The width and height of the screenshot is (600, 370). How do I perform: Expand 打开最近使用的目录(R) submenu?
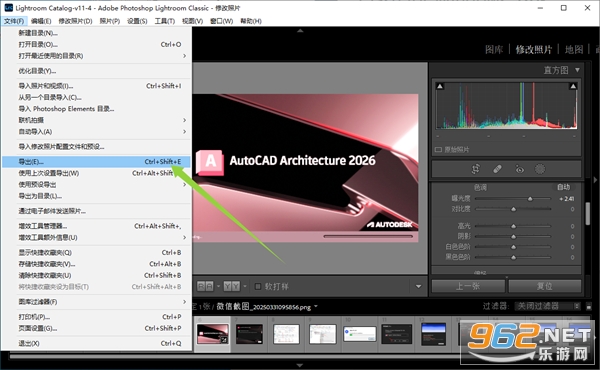pyautogui.click(x=96, y=56)
